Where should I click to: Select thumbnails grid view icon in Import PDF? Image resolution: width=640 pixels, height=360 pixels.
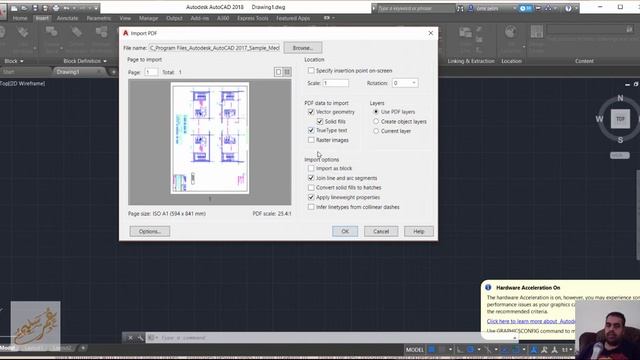(287, 72)
